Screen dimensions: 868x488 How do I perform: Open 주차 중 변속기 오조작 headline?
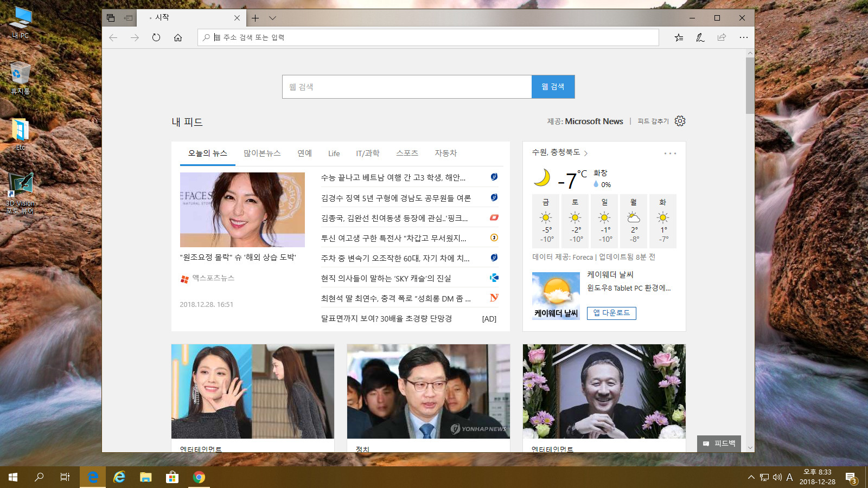[395, 258]
